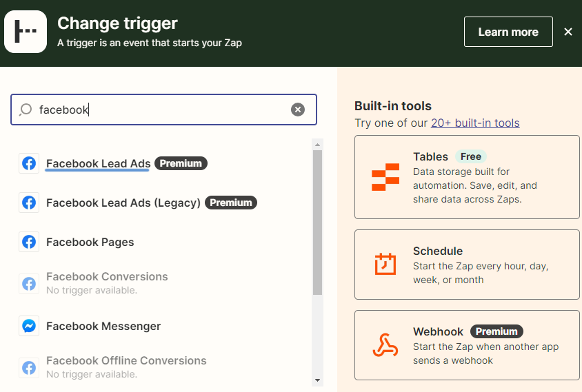Close the Change trigger dialog
Screen dimensions: 582x392
pos(568,32)
